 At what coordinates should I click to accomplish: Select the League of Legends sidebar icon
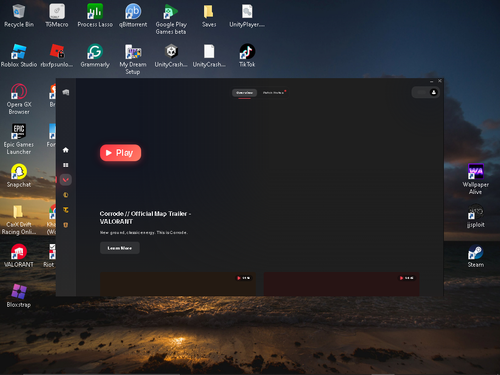(66, 195)
